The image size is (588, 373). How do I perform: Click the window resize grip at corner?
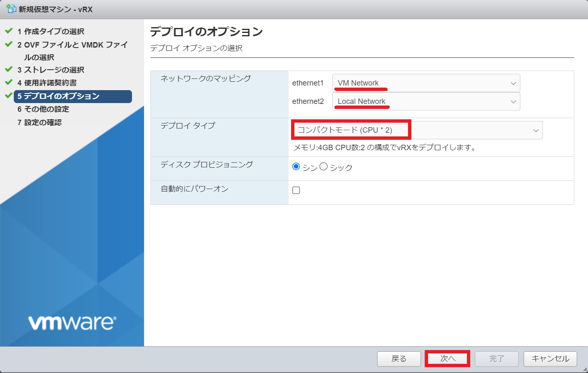click(585, 370)
